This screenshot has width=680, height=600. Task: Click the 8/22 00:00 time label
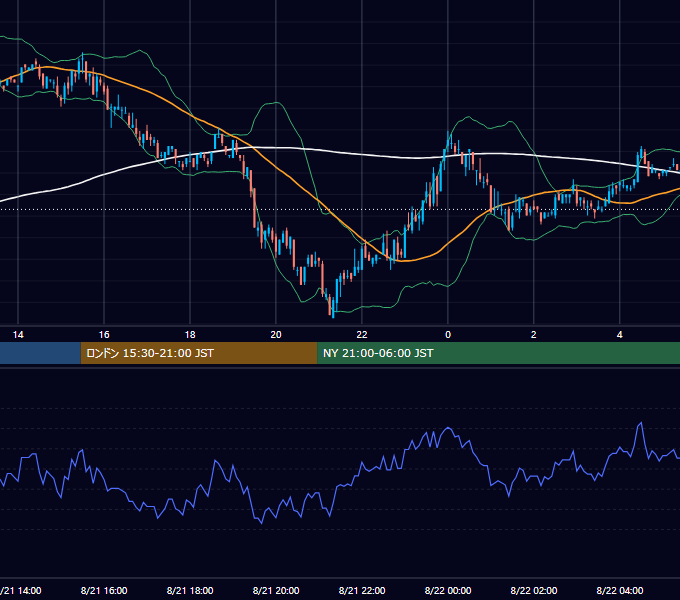[x=448, y=590]
